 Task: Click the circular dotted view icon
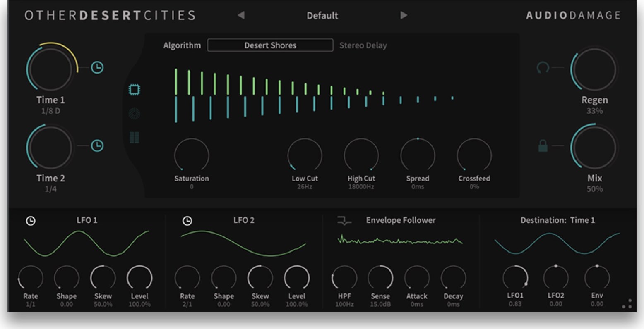pyautogui.click(x=135, y=113)
